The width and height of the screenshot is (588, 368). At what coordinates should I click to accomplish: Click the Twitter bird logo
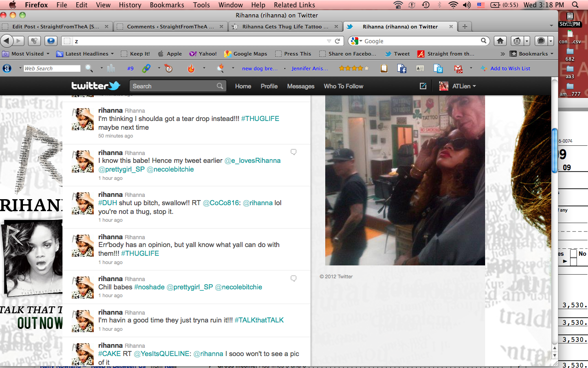[x=96, y=86]
